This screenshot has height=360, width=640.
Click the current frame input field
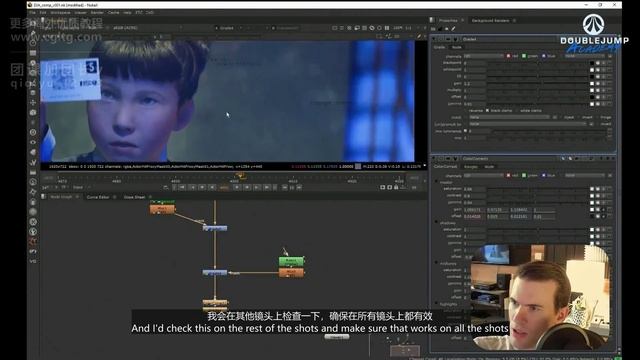pyautogui.click(x=224, y=187)
